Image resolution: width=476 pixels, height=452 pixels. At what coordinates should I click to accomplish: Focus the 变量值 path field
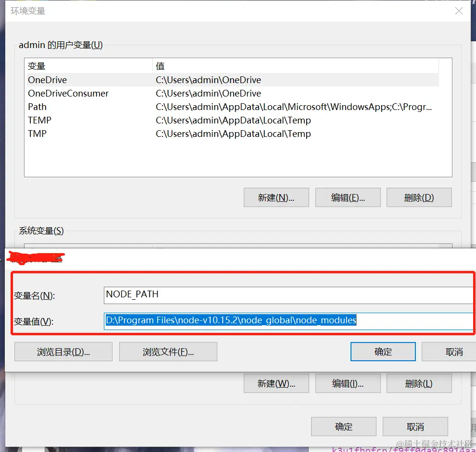click(x=289, y=321)
